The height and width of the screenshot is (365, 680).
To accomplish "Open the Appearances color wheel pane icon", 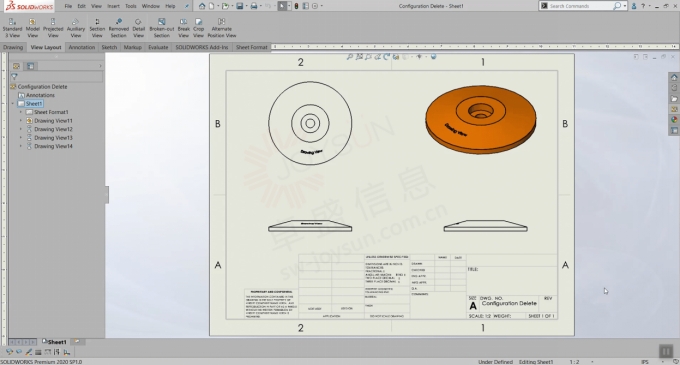I will [673, 120].
